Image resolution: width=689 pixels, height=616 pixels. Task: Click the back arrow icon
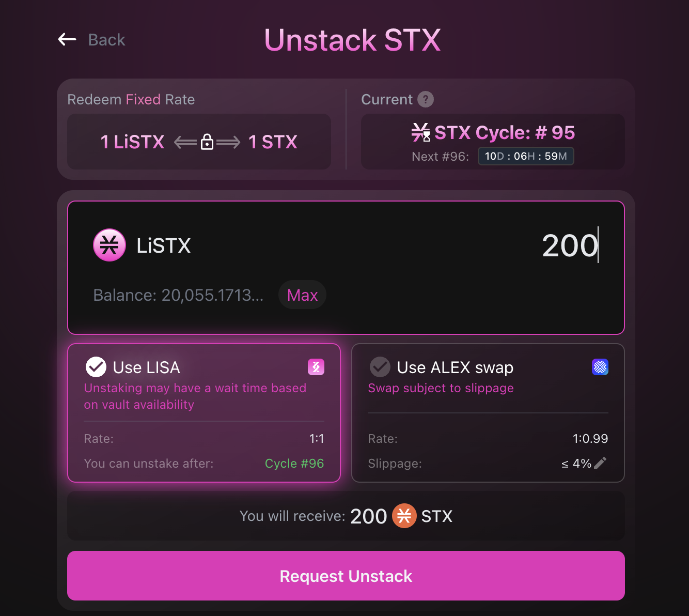coord(67,39)
